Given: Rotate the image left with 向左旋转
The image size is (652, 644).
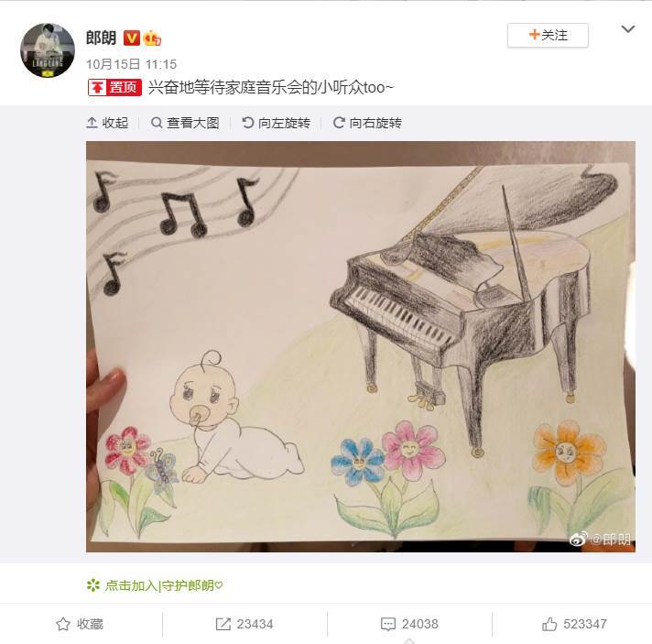Looking at the screenshot, I should coord(277,123).
